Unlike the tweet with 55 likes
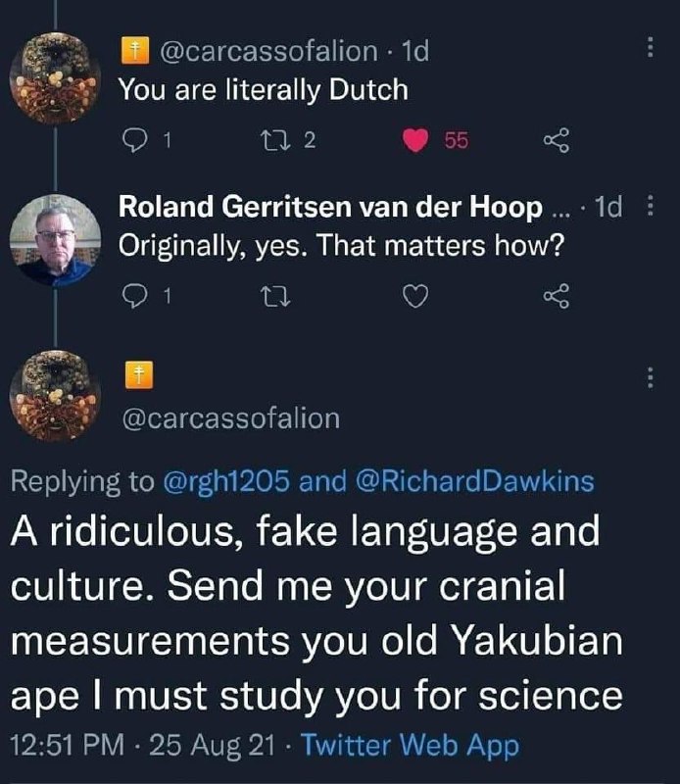 point(416,142)
